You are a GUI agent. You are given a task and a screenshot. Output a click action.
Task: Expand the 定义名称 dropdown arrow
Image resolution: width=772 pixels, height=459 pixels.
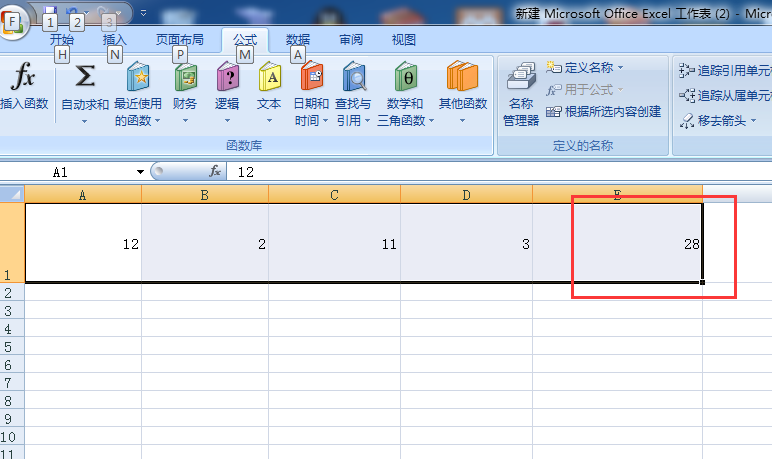(620, 67)
